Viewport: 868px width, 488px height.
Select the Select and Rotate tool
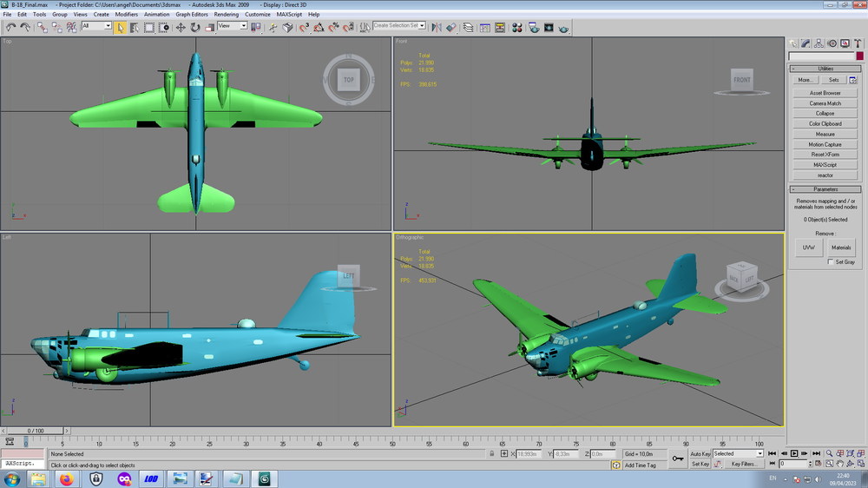pyautogui.click(x=195, y=27)
